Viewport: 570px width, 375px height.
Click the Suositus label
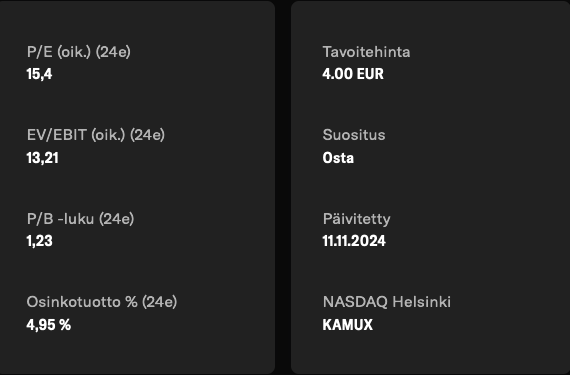point(354,135)
